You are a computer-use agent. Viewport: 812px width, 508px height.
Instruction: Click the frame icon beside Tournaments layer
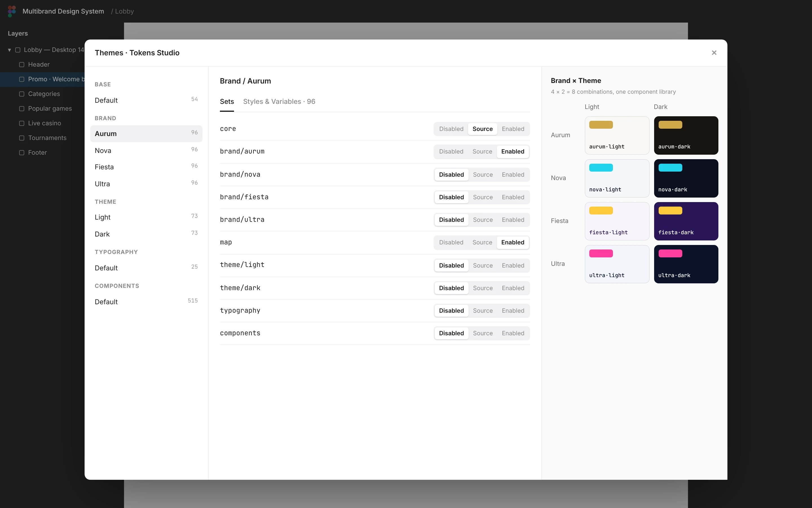pos(22,138)
